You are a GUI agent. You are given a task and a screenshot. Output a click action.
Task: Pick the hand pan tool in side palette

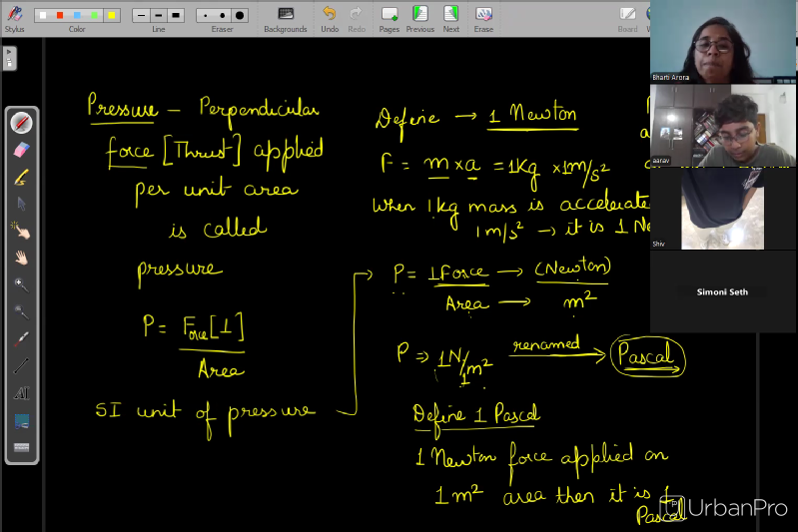tap(22, 258)
